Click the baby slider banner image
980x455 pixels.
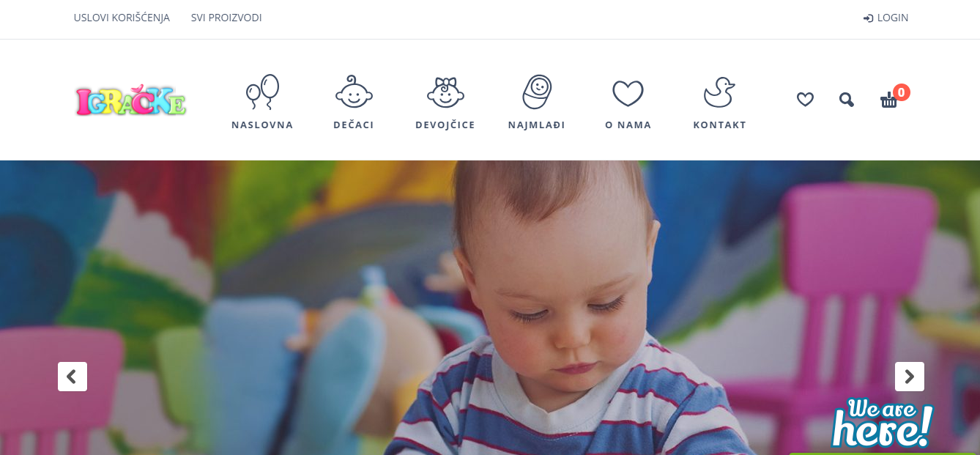pos(490,308)
